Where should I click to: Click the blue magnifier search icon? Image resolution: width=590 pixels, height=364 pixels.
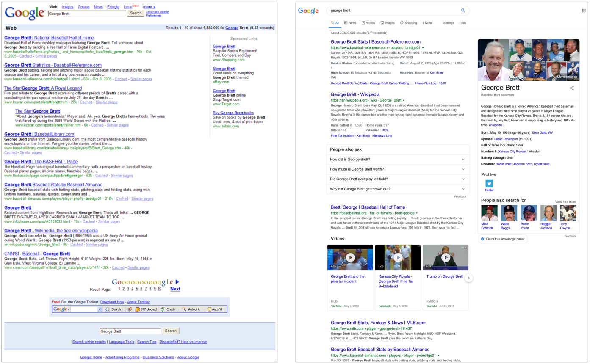point(463,11)
